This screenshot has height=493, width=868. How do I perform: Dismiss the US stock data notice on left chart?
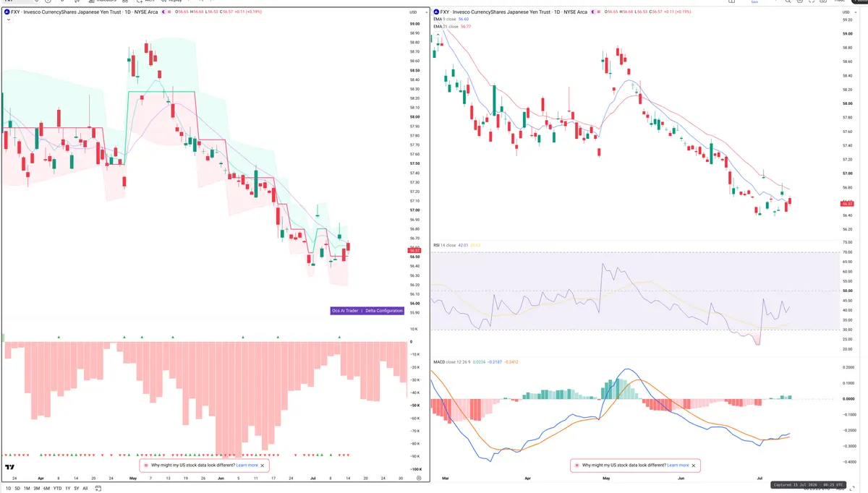(263, 466)
